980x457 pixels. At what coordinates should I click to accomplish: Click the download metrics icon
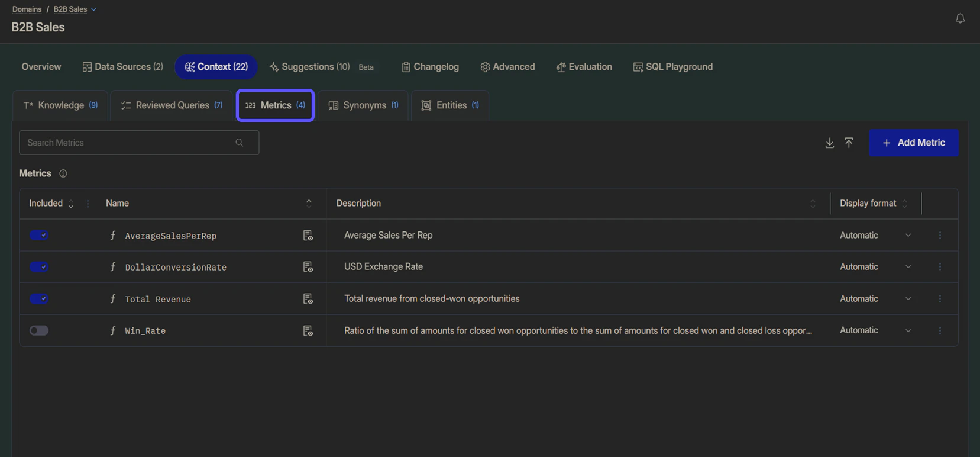coord(830,143)
